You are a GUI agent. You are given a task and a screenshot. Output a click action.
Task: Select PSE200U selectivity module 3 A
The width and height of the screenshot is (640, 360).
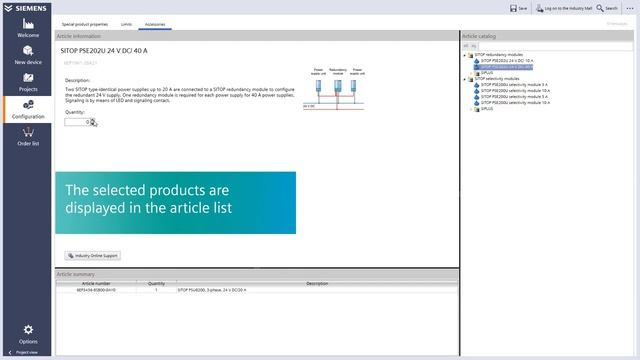tap(514, 85)
